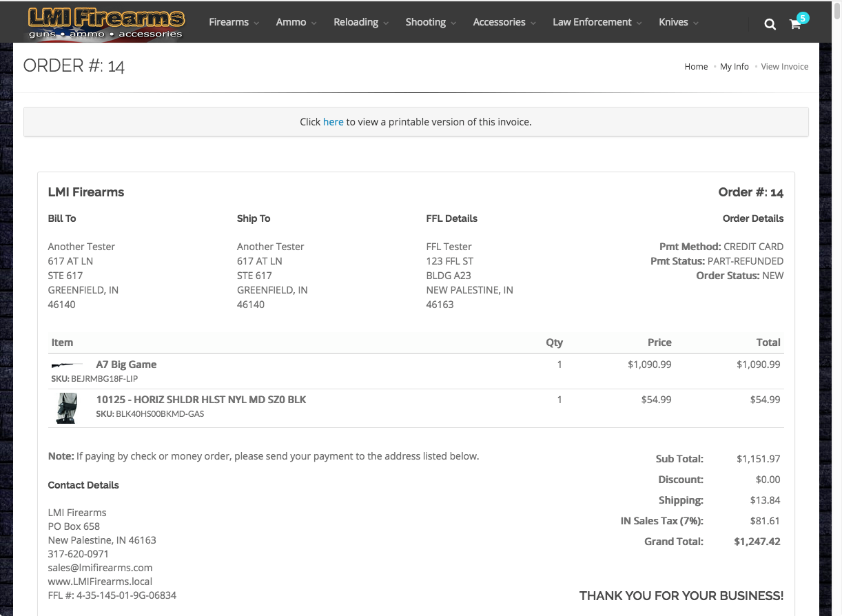This screenshot has width=842, height=616.
Task: Open the HORIZ SHLDR HLST product link
Action: 201,400
